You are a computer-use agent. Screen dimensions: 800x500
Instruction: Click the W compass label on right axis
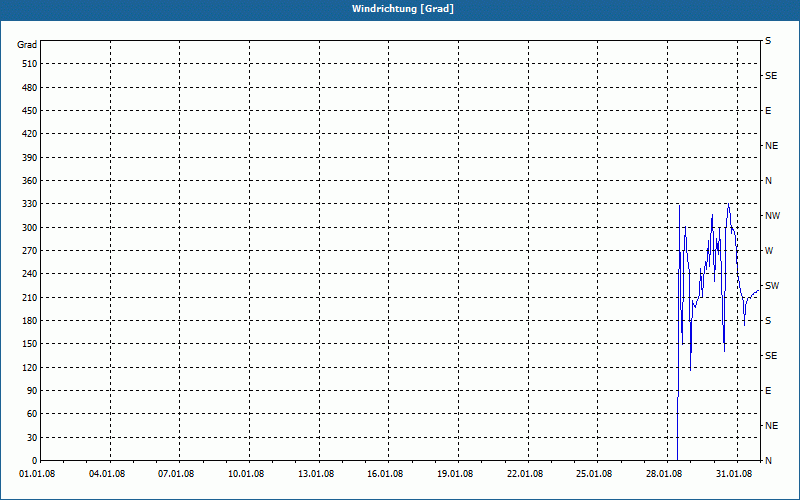tap(769, 251)
